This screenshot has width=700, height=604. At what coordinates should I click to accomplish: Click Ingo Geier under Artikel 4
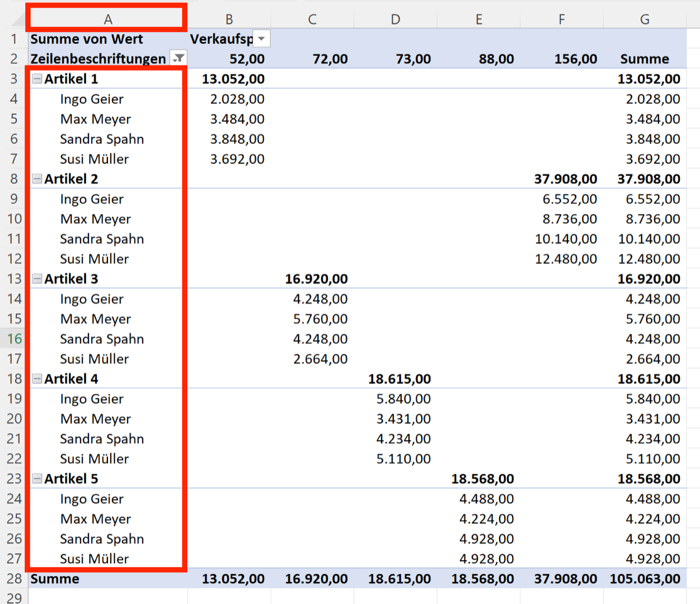coord(92,399)
